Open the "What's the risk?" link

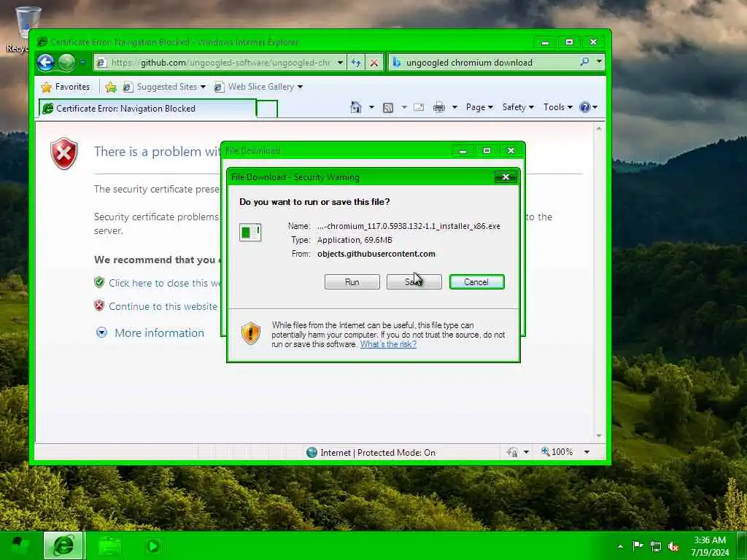click(x=388, y=344)
